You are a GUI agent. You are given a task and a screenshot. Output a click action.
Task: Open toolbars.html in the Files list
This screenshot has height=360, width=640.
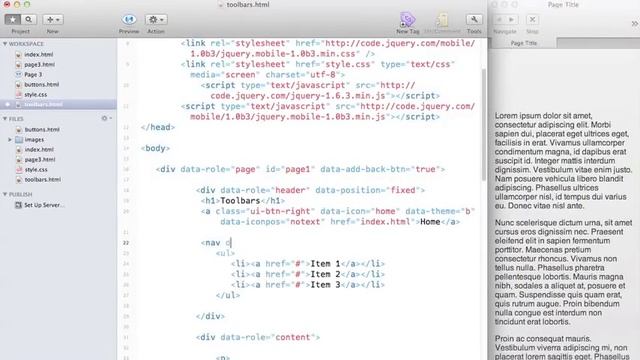[42, 180]
